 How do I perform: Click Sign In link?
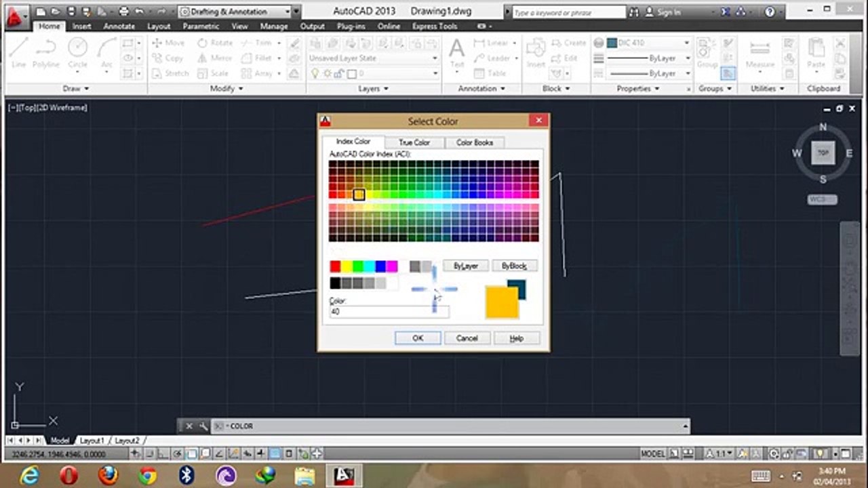tap(662, 12)
